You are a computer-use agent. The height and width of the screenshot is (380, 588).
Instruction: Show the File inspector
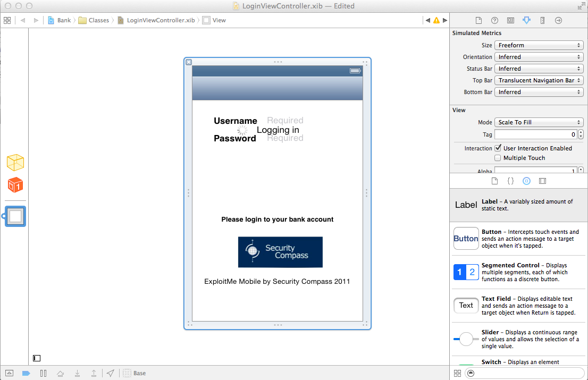(478, 20)
